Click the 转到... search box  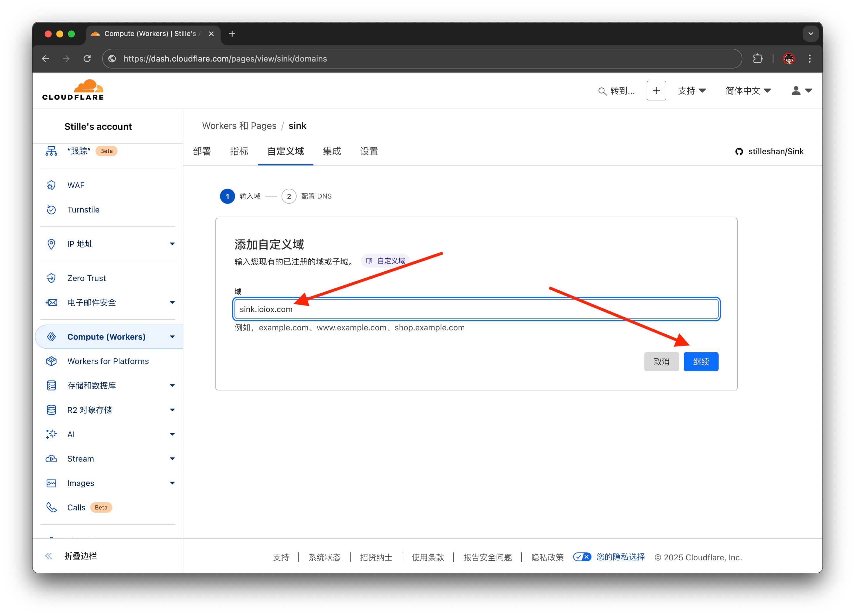[617, 91]
